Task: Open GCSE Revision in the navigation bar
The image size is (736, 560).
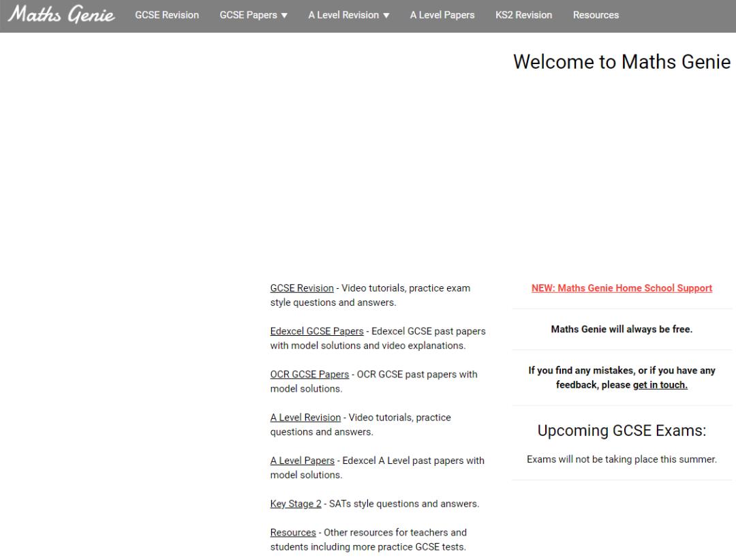Action: click(167, 15)
